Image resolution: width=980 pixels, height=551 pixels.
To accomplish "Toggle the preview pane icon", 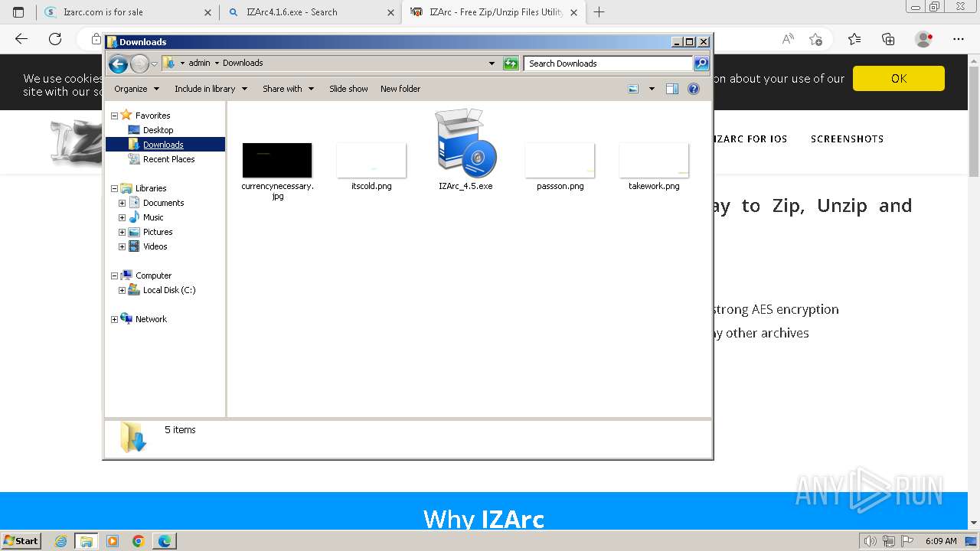I will click(672, 89).
